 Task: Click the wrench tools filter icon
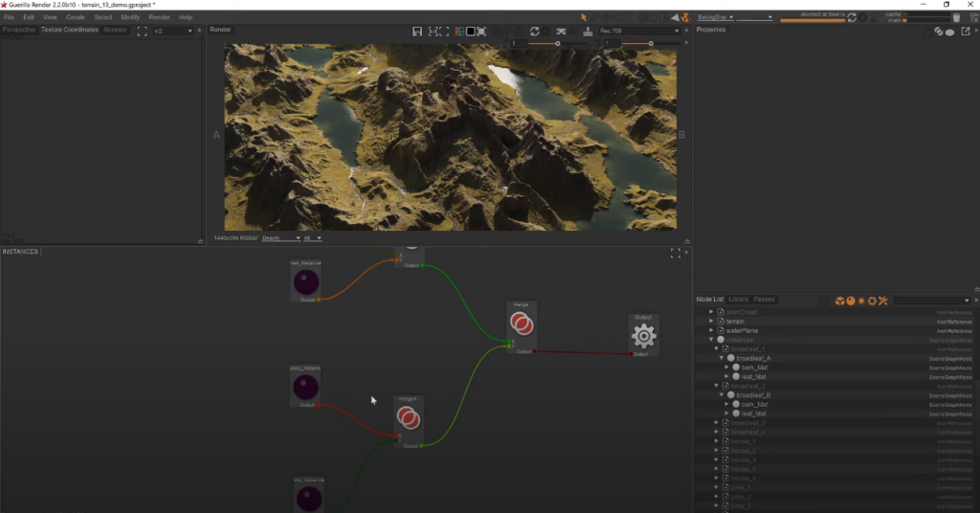point(882,301)
